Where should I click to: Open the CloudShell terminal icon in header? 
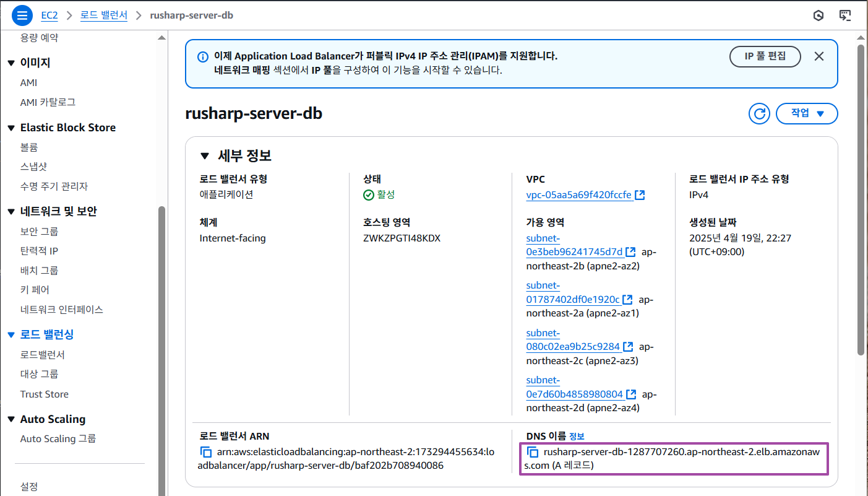[x=845, y=15]
